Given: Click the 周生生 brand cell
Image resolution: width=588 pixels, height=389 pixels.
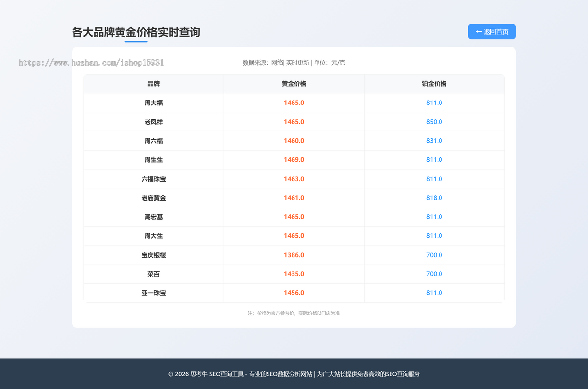Looking at the screenshot, I should tap(154, 160).
